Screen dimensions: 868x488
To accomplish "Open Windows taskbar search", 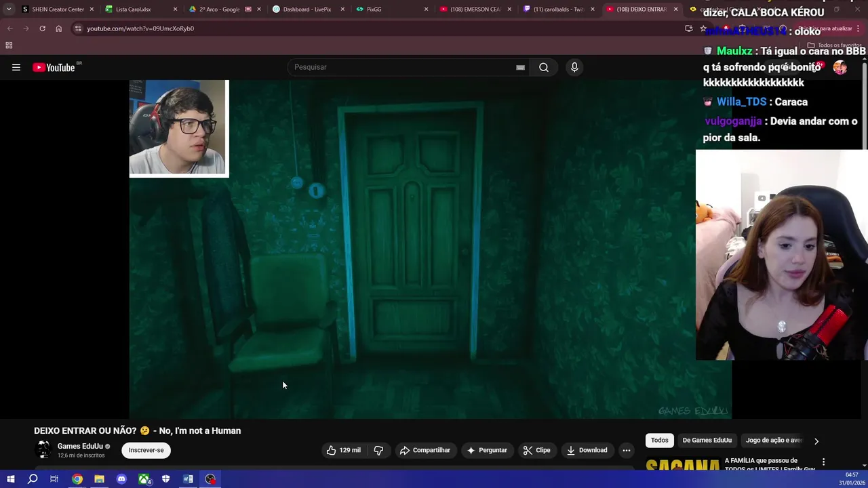I will pyautogui.click(x=33, y=479).
